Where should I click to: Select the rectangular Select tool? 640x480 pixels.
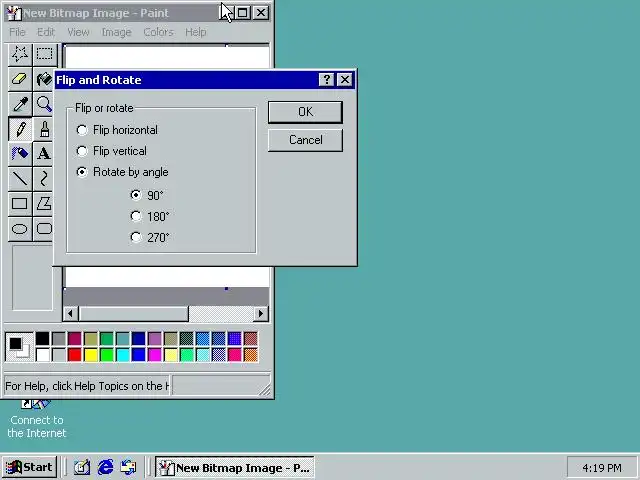coord(44,54)
